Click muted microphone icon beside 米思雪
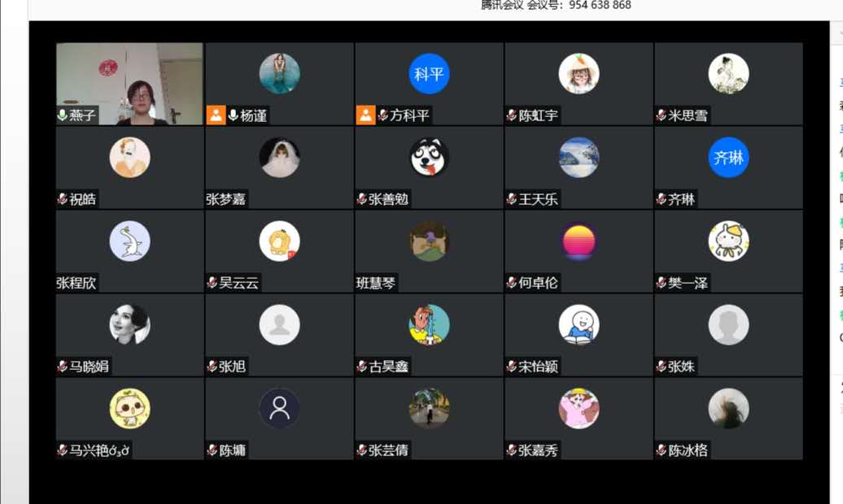The width and height of the screenshot is (843, 504). pyautogui.click(x=662, y=115)
